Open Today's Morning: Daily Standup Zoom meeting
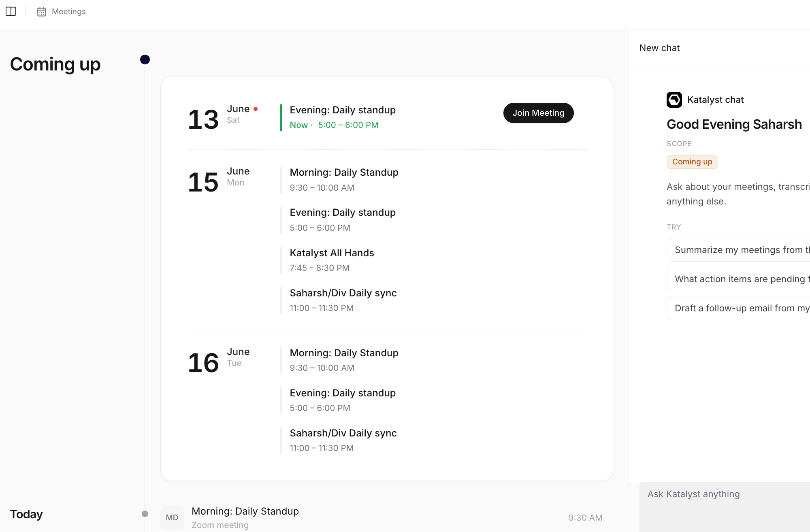The image size is (810, 532). click(x=382, y=517)
